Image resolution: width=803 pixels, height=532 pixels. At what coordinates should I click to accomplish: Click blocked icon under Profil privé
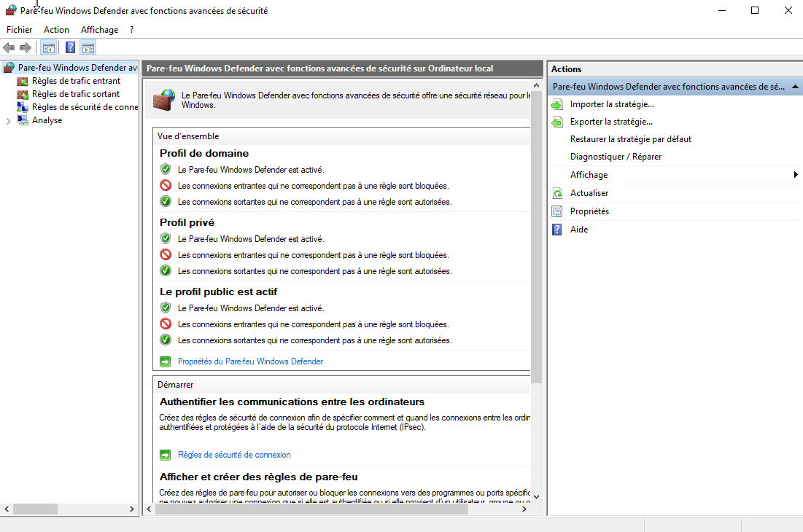(166, 255)
